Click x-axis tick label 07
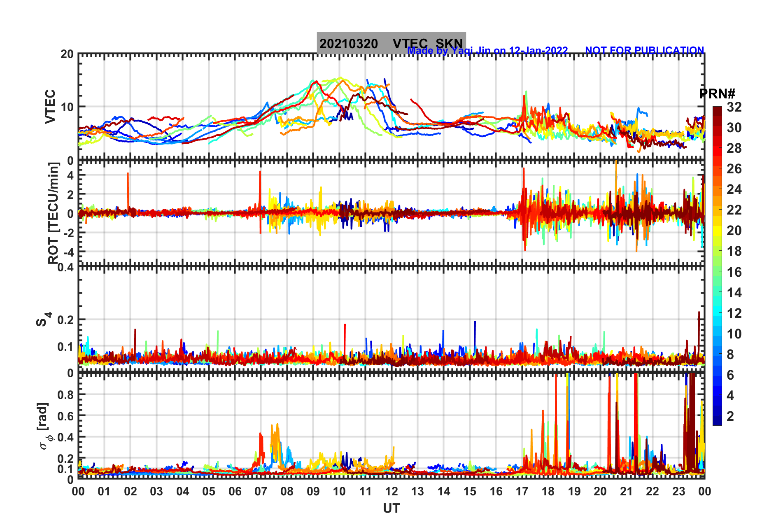The image size is (783, 532). pos(261,491)
